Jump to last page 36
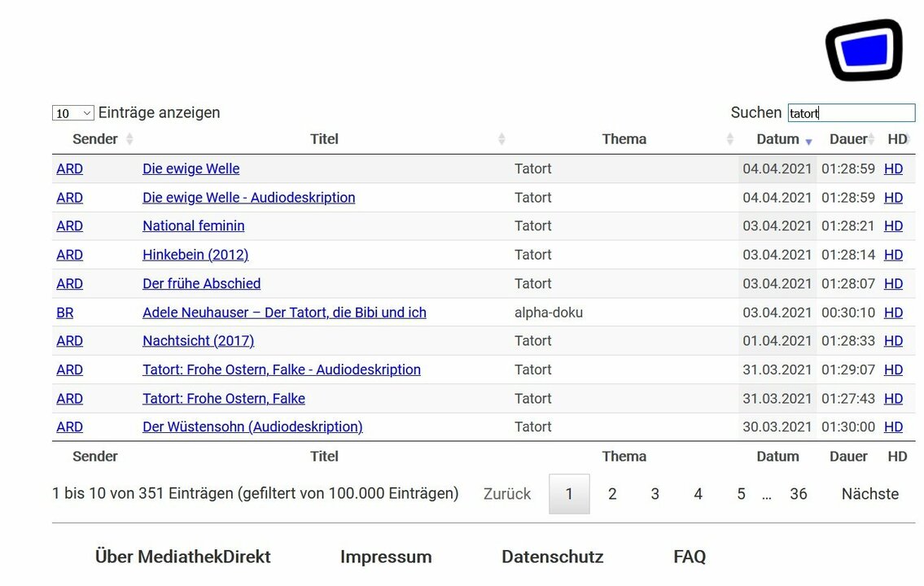The height and width of the screenshot is (586, 924). pos(799,493)
